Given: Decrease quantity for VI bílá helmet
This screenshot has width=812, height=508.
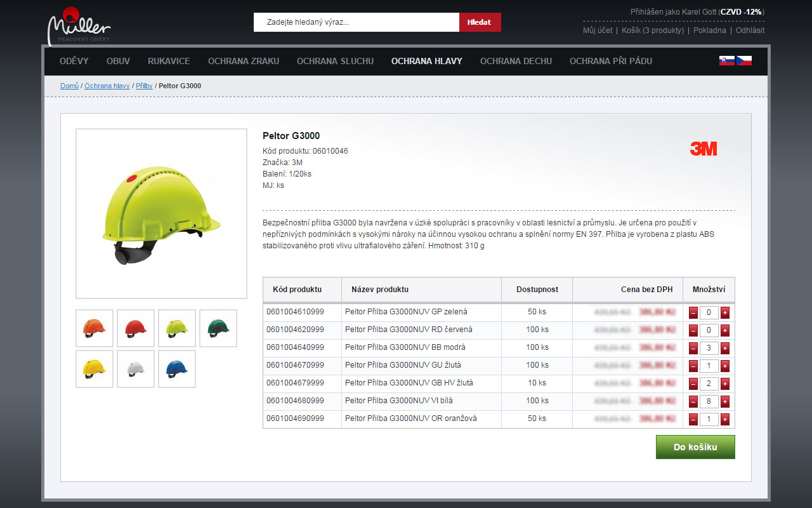Looking at the screenshot, I should pyautogui.click(x=693, y=401).
